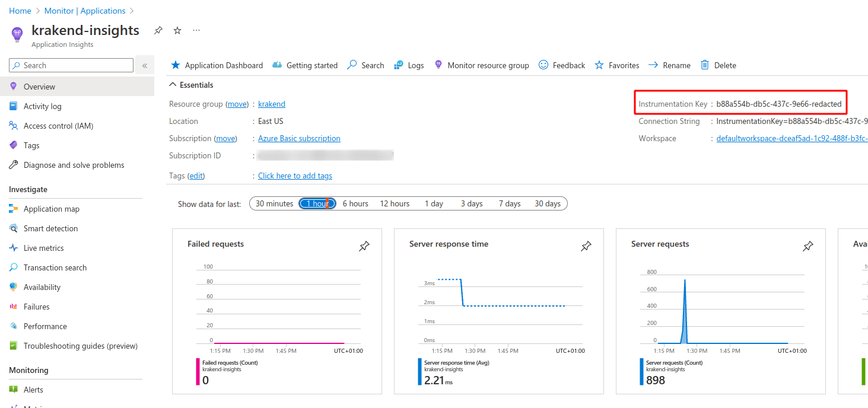The height and width of the screenshot is (408, 868).
Task: Select 30 minutes time range
Action: point(274,203)
